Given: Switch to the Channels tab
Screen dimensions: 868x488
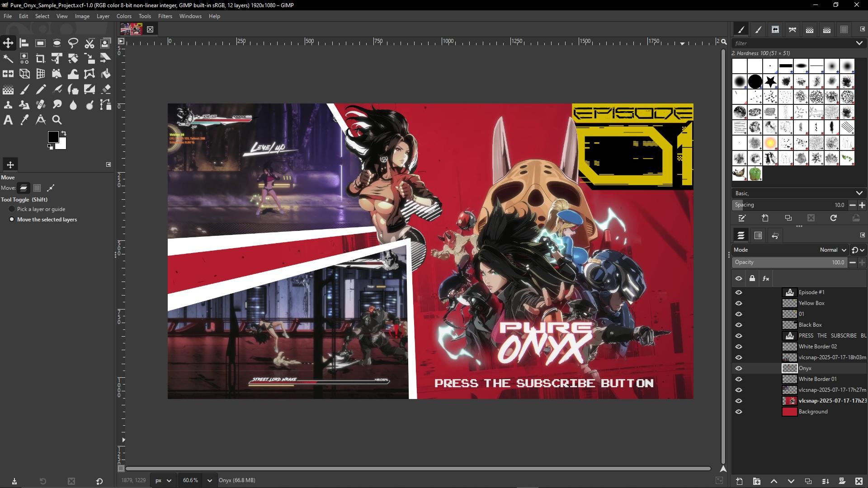Looking at the screenshot, I should click(758, 235).
